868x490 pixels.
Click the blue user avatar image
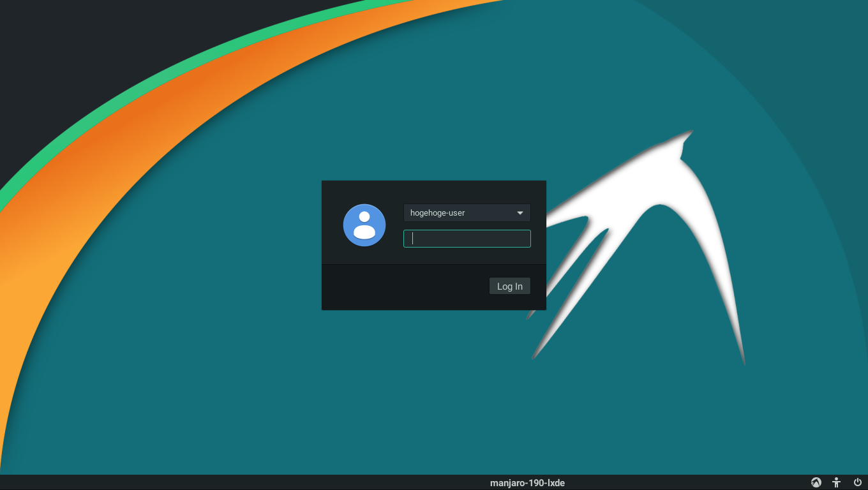[364, 225]
